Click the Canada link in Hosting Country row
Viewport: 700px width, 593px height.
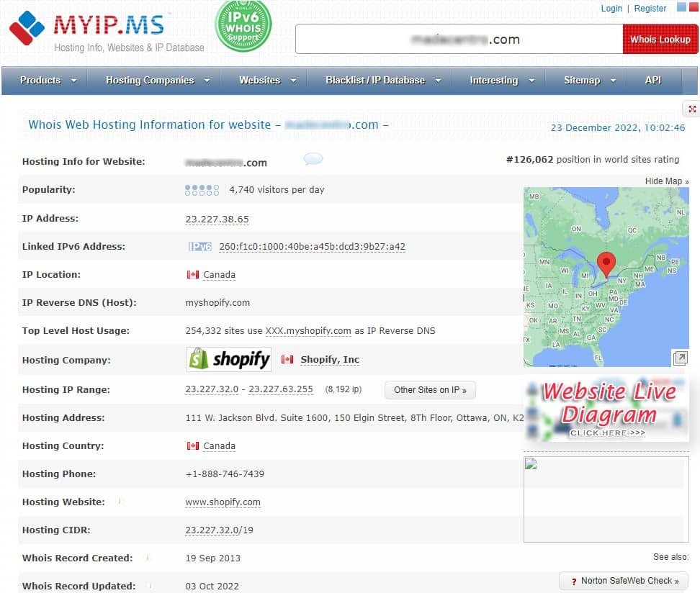click(219, 446)
